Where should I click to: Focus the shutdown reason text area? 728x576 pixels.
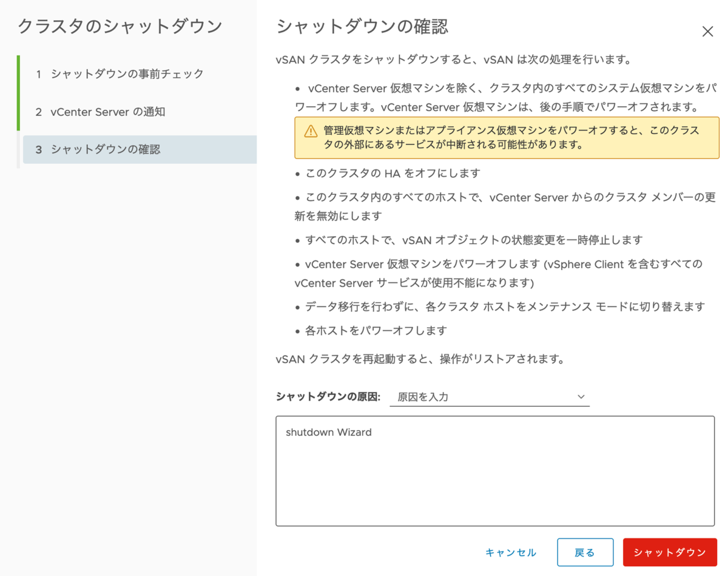click(495, 471)
